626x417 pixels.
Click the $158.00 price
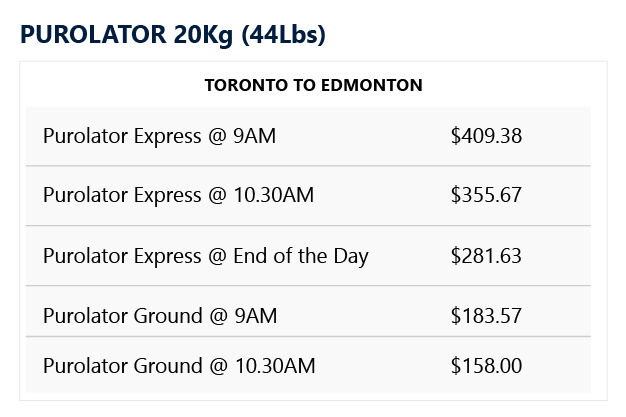[x=486, y=366]
